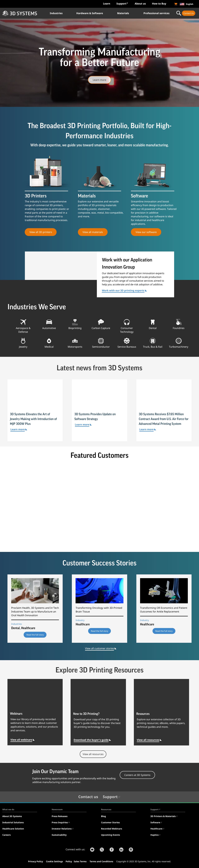Follow Work with our 3D printing experts link
This screenshot has width=199, height=868.
[124, 290]
